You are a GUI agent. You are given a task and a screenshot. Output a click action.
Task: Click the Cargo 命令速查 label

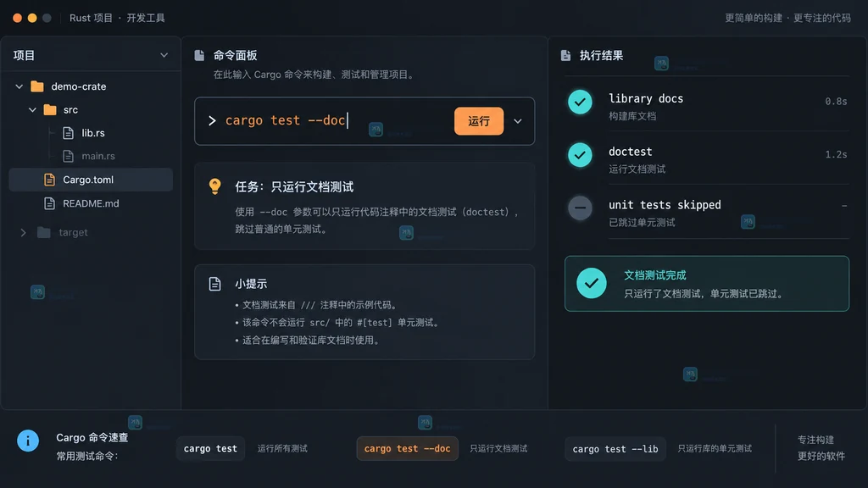coord(92,438)
